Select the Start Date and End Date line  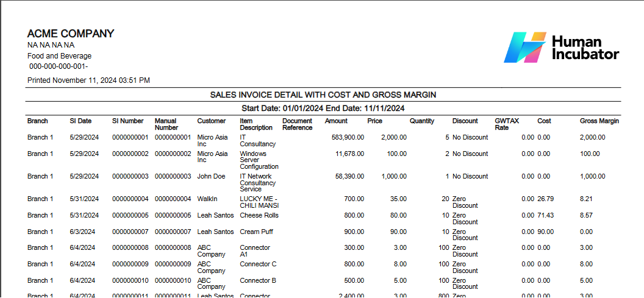click(323, 108)
